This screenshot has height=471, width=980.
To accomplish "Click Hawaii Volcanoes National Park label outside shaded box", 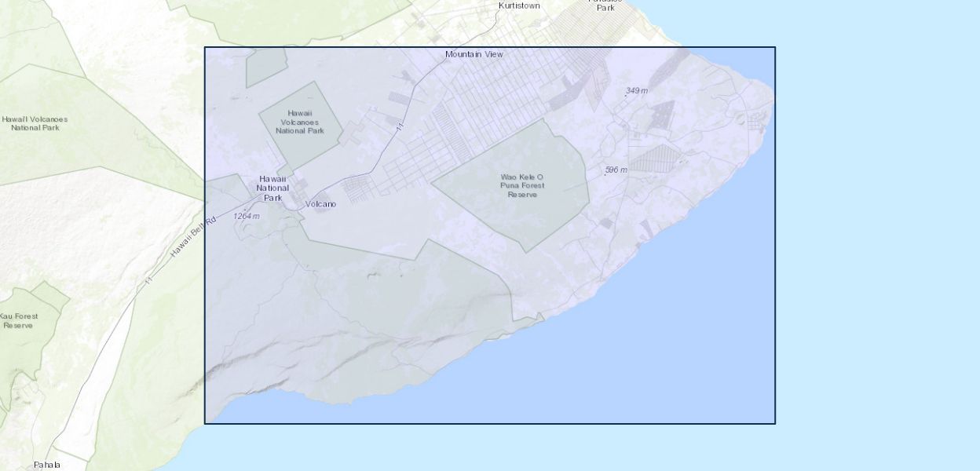I will [x=35, y=123].
